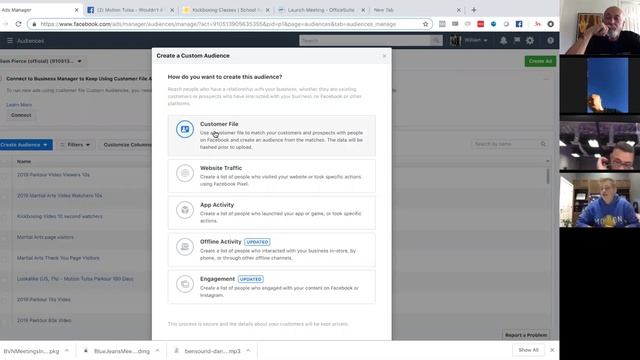This screenshot has height=360, width=640.
Task: Close the Create a Custom Audience dialog
Action: pyautogui.click(x=384, y=56)
